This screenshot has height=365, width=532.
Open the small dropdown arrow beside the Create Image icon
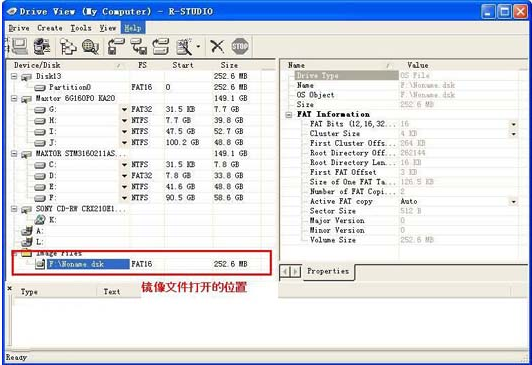click(x=198, y=46)
